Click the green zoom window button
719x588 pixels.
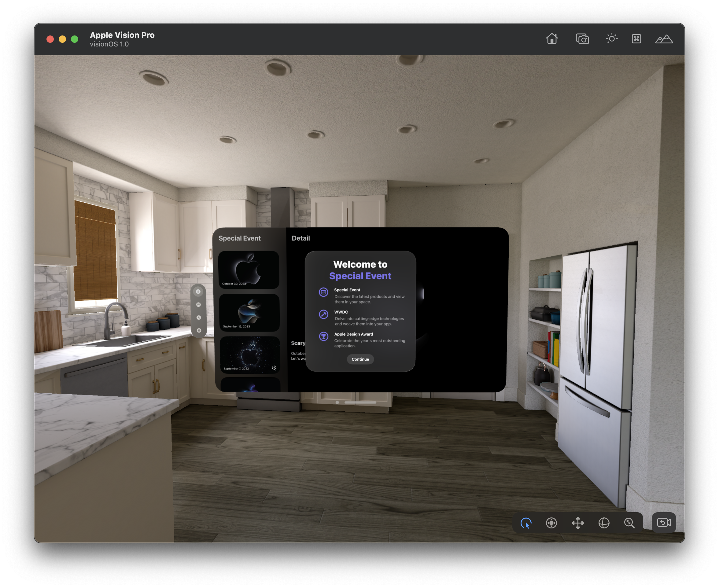(75, 39)
